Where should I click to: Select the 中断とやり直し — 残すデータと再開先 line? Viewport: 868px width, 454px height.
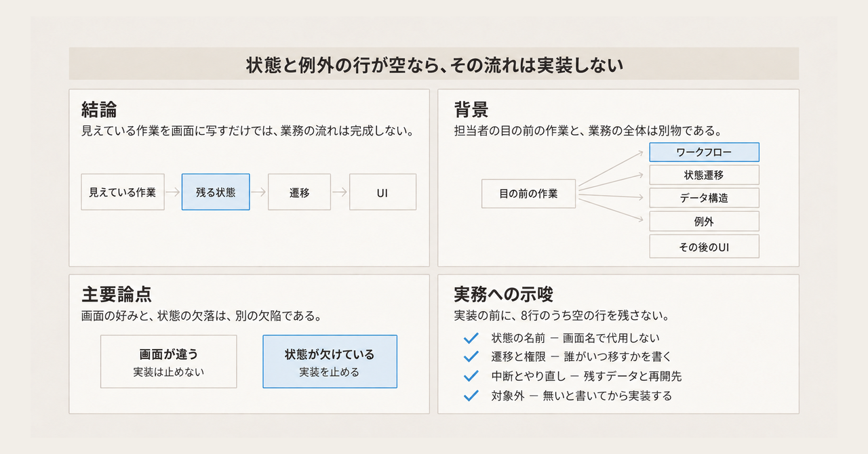pyautogui.click(x=586, y=376)
